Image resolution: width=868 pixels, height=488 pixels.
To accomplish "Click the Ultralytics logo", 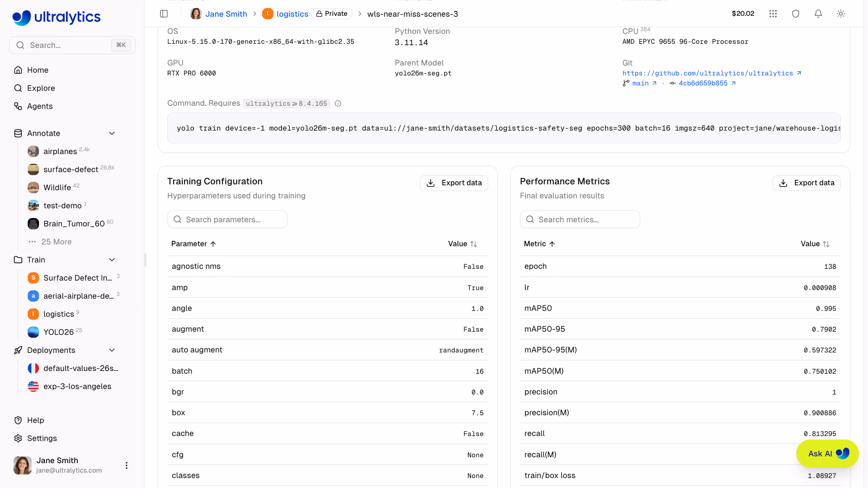I will (57, 17).
